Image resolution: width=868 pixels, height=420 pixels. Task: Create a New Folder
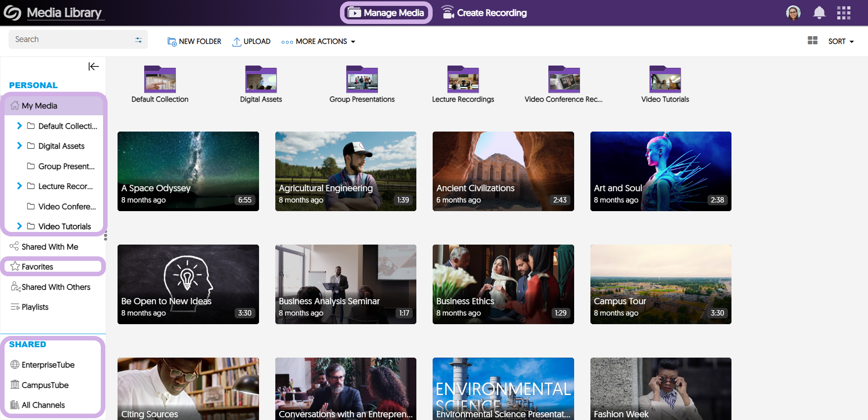point(194,42)
